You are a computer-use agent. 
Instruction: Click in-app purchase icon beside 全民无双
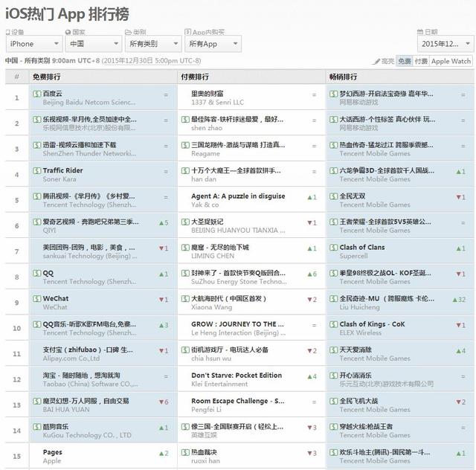point(334,196)
